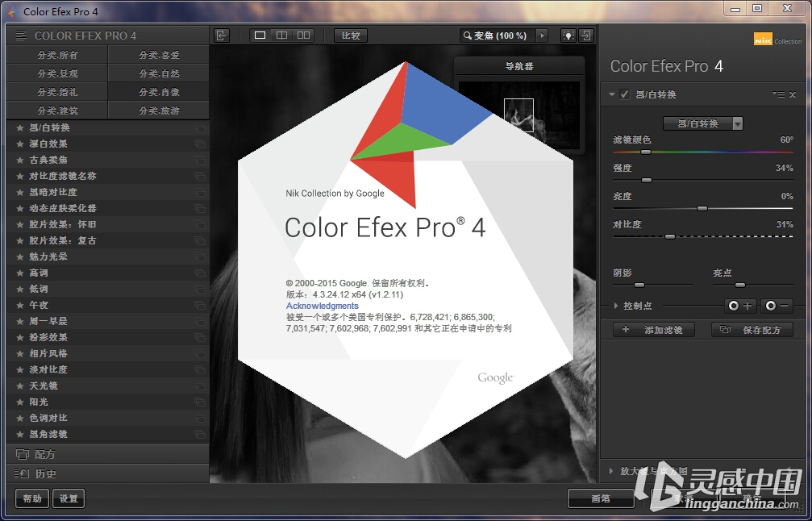
Task: Click star beside 魅力光晕 filter
Action: coord(20,257)
